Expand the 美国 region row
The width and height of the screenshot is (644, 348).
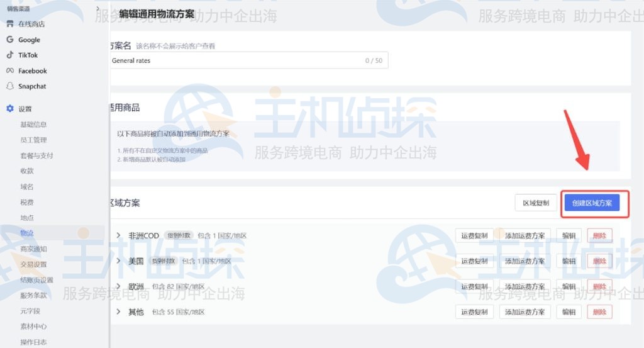pyautogui.click(x=118, y=261)
